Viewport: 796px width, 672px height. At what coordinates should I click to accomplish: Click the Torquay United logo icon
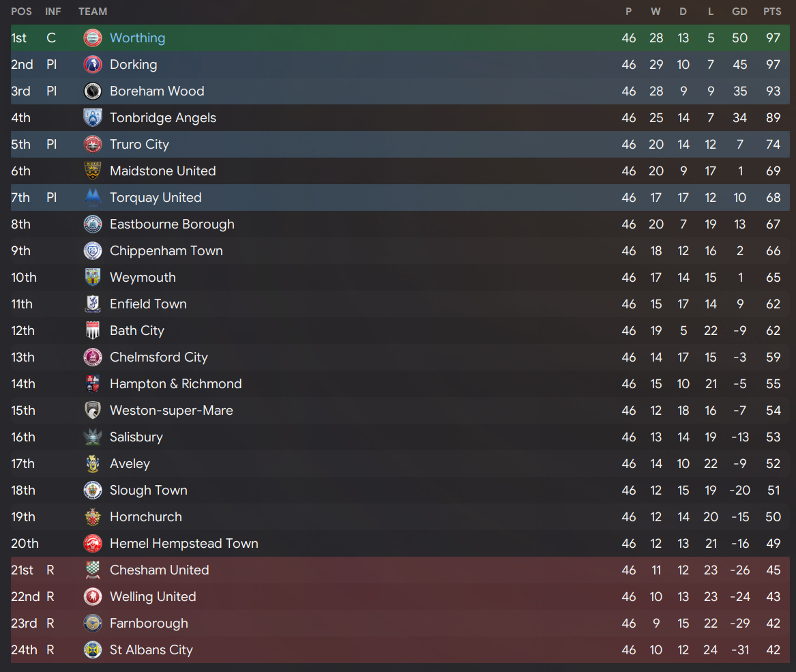point(92,198)
